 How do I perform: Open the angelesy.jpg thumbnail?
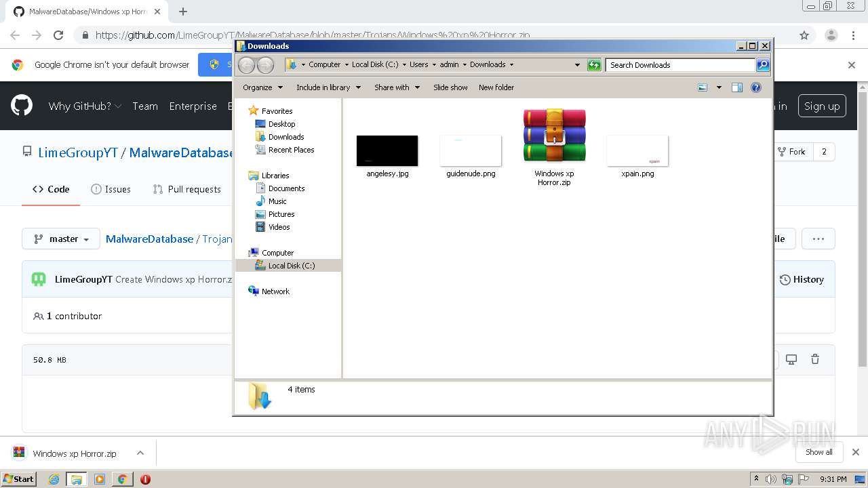click(x=387, y=150)
